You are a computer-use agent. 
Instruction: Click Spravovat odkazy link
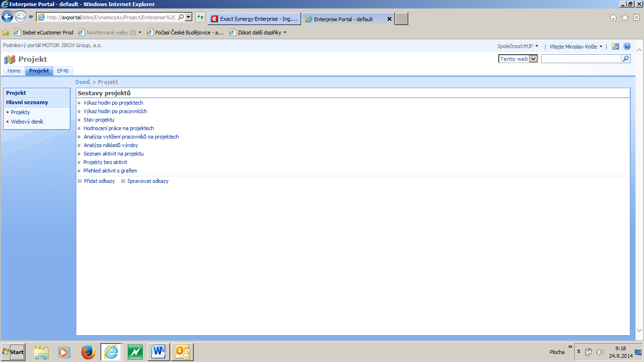click(148, 181)
